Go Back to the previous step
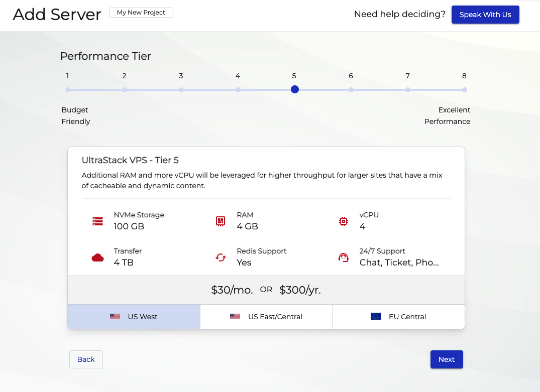 point(86,359)
